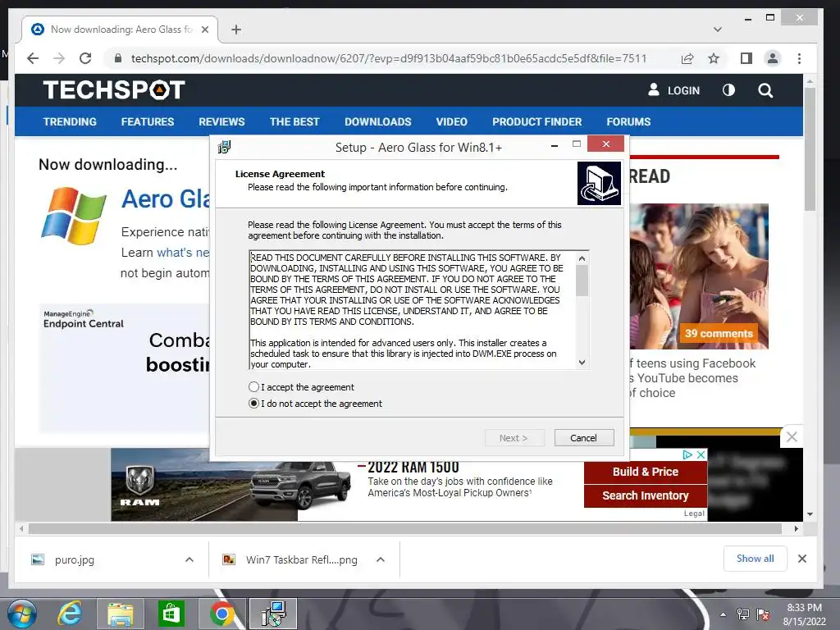Open THE BEST nav menu item

click(x=294, y=121)
